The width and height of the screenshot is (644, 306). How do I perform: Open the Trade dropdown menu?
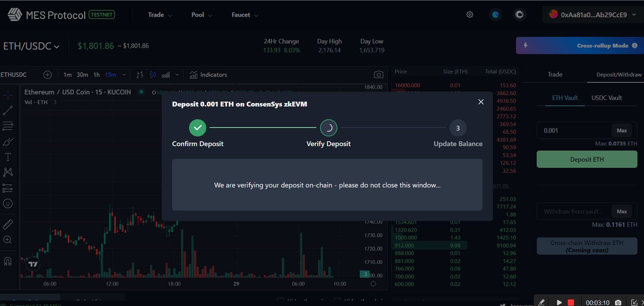point(160,15)
